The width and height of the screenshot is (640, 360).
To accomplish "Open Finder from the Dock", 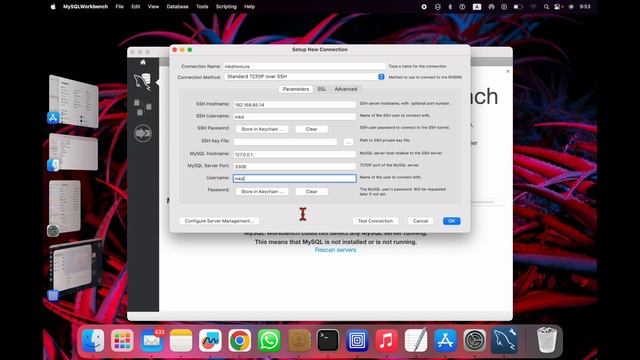I will coord(93,340).
